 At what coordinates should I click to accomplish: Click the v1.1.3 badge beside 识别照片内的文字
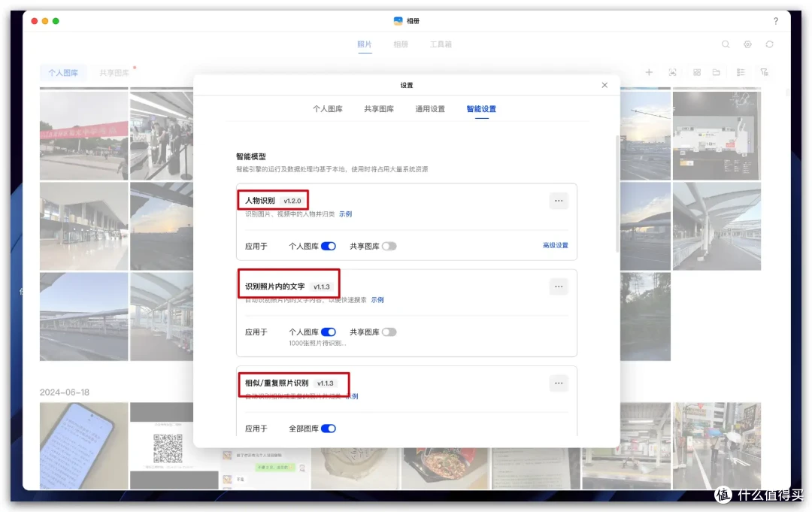[x=322, y=286]
